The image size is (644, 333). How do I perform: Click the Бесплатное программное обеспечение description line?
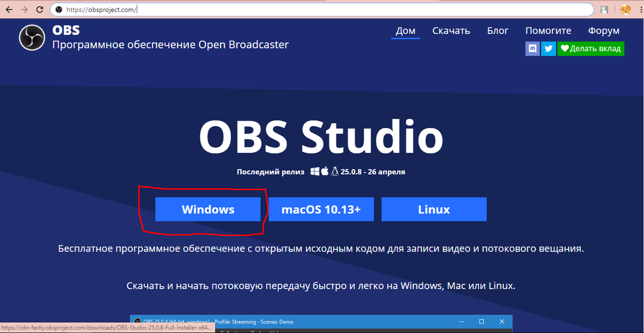click(x=321, y=249)
